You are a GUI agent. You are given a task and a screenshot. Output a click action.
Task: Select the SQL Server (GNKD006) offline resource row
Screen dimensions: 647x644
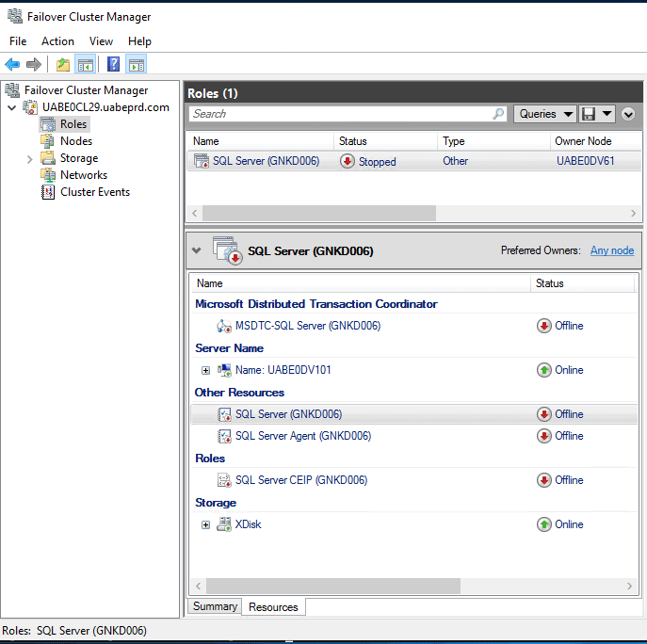click(x=413, y=414)
